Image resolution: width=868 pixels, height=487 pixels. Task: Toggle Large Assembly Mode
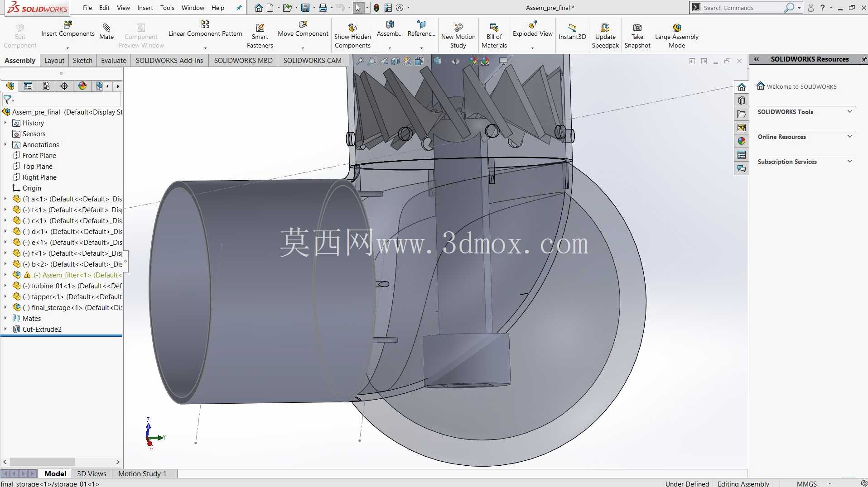[676, 35]
